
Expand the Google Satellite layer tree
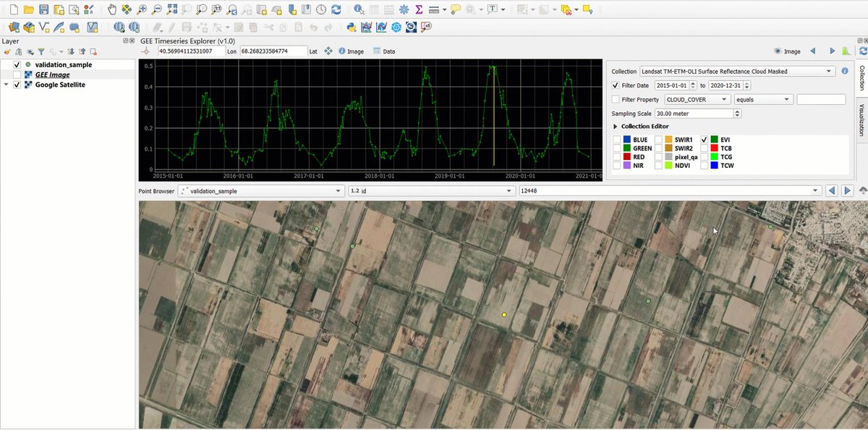coord(7,85)
